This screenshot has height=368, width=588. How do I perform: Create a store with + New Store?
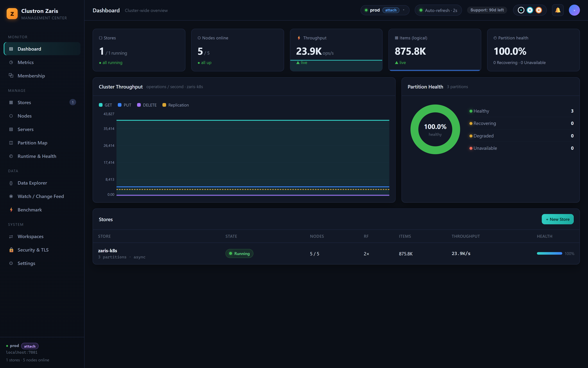coord(558,219)
